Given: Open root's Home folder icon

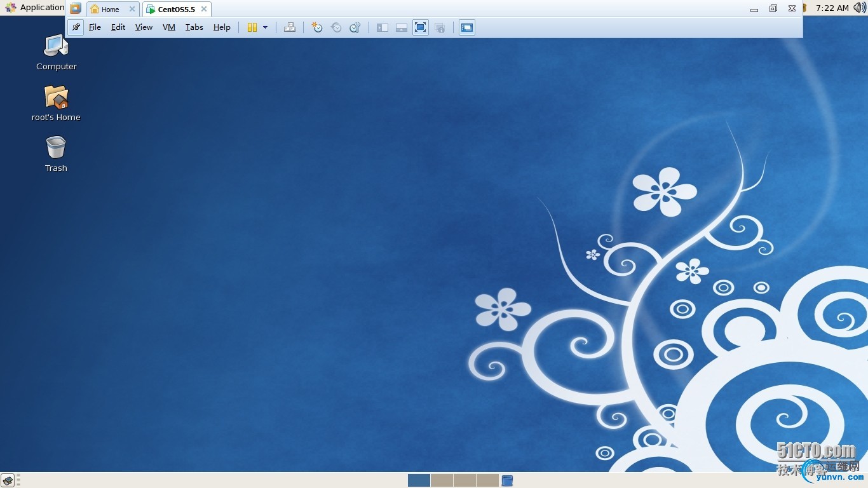Looking at the screenshot, I should pyautogui.click(x=56, y=103).
